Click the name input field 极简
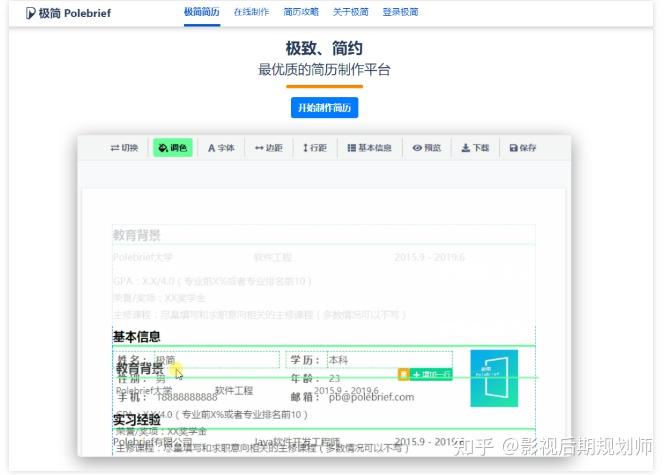The height and width of the screenshot is (475, 670). 217,360
